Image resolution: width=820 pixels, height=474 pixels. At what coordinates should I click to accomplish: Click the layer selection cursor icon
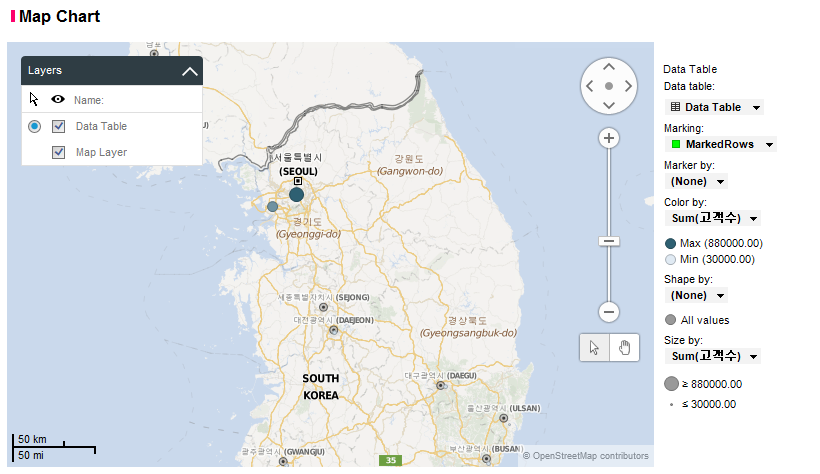point(34,99)
